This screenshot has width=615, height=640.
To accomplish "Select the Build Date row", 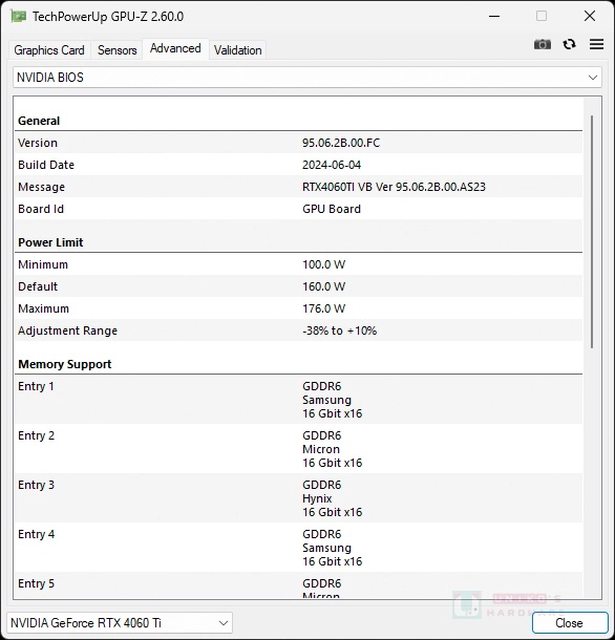I will pos(298,165).
